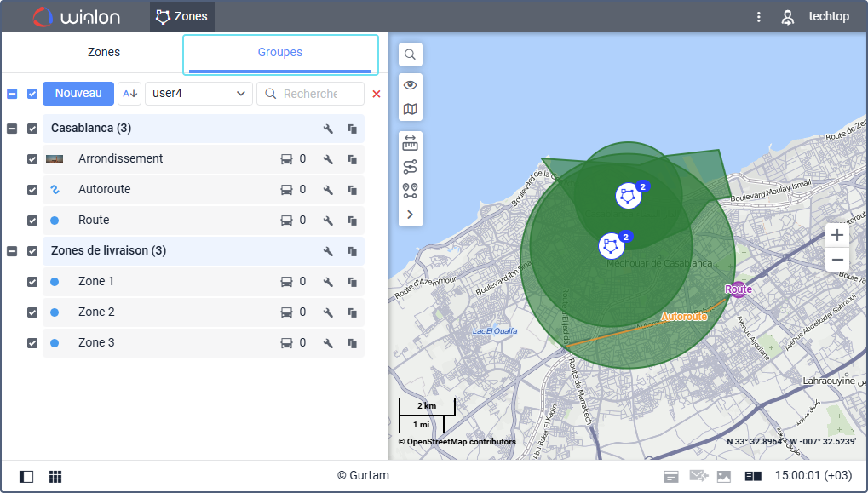The image size is (868, 493).
Task: Toggle map visibility eye icon
Action: [x=410, y=85]
